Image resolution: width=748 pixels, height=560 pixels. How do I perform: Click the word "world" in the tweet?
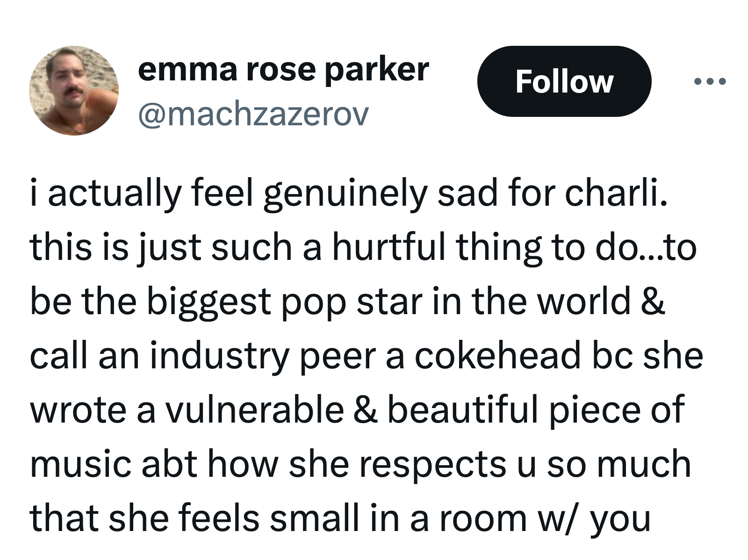point(584,302)
